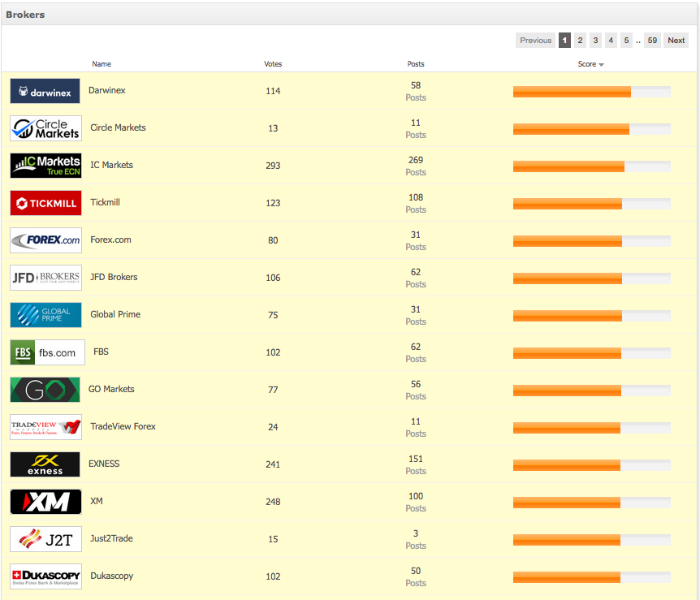Jump to page 4
This screenshot has width=700, height=600.
coord(611,40)
